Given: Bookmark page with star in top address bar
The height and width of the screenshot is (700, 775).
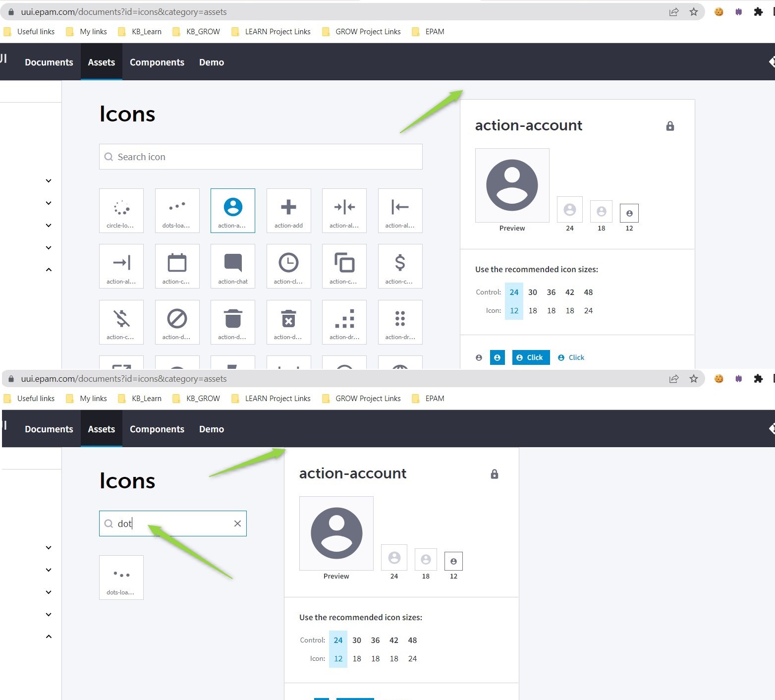Looking at the screenshot, I should pos(694,12).
